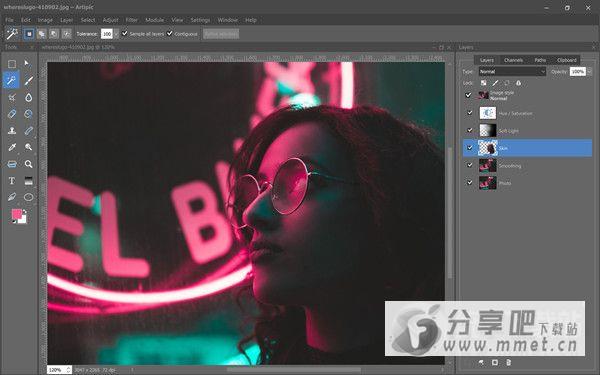The height and width of the screenshot is (375, 600).
Task: Click the Smoothing layer thumbnail
Action: click(x=488, y=165)
